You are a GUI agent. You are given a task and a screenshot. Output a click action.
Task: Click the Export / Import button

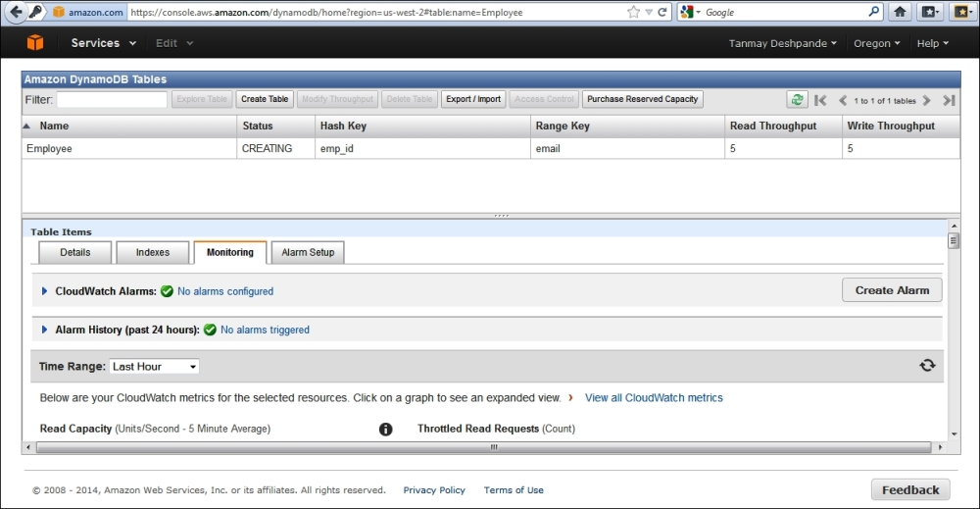(x=473, y=99)
